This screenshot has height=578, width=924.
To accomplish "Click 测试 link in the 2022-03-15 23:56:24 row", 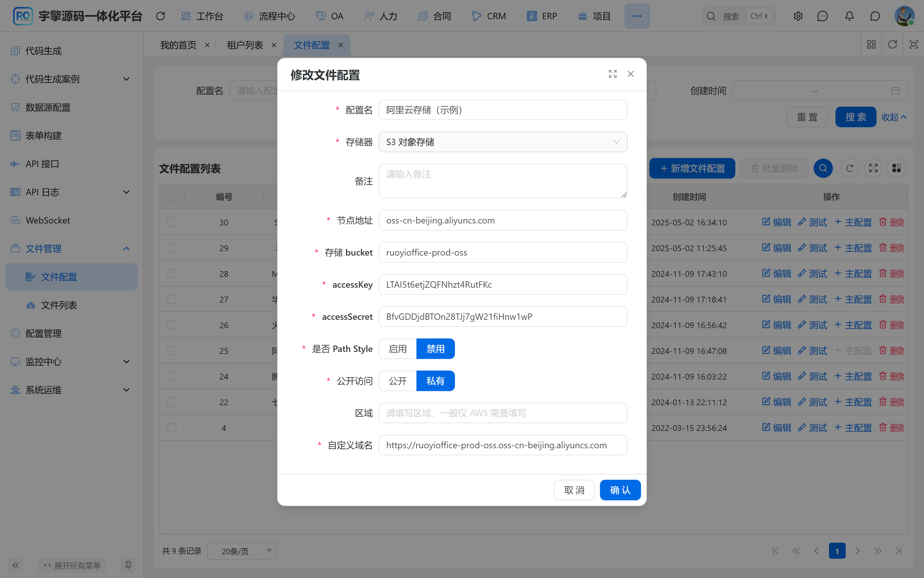I will [812, 428].
